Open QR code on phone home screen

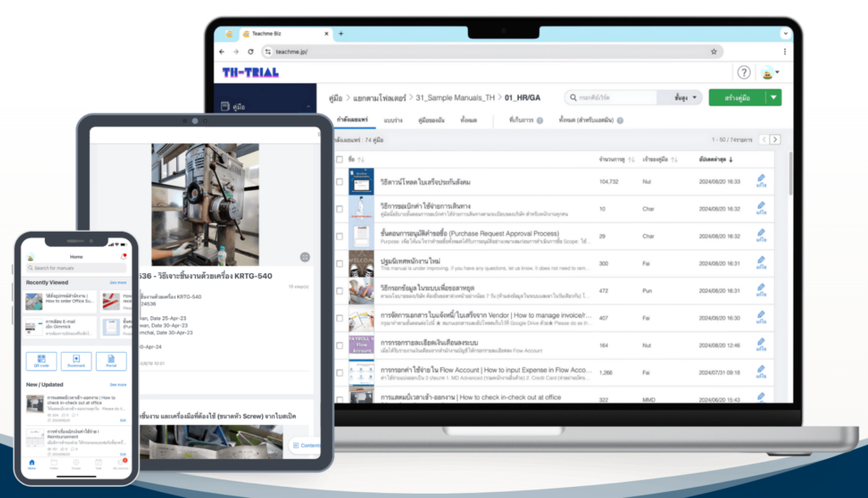point(42,361)
